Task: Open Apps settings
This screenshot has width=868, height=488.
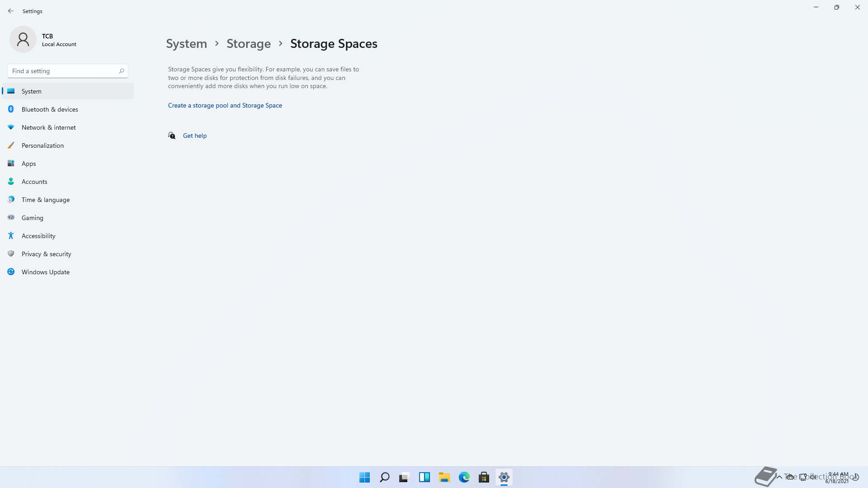Action: tap(68, 164)
